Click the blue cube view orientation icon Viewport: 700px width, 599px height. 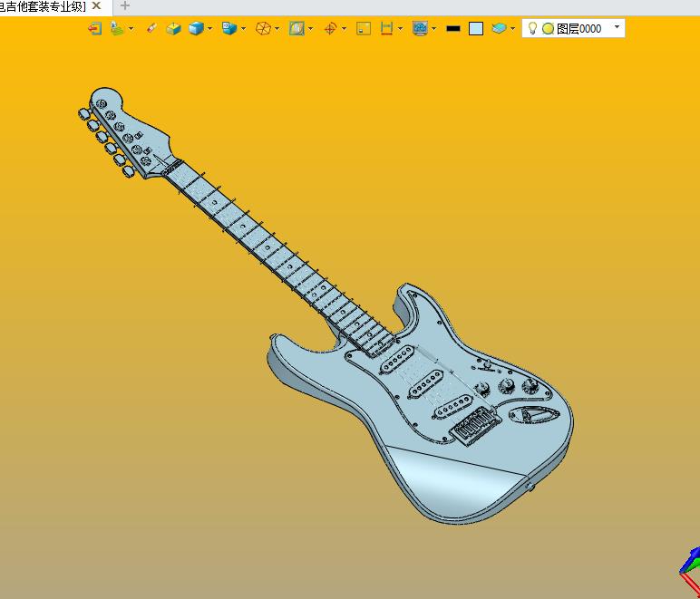pyautogui.click(x=229, y=28)
